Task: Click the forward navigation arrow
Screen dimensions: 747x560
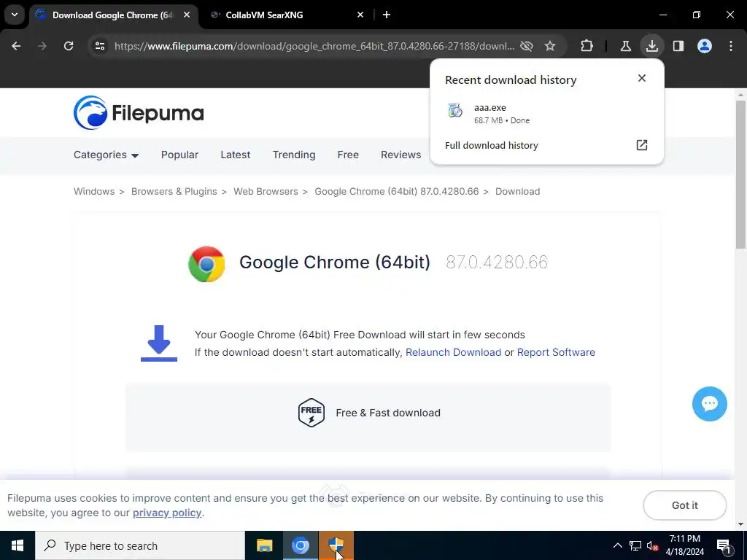Action: [42, 46]
